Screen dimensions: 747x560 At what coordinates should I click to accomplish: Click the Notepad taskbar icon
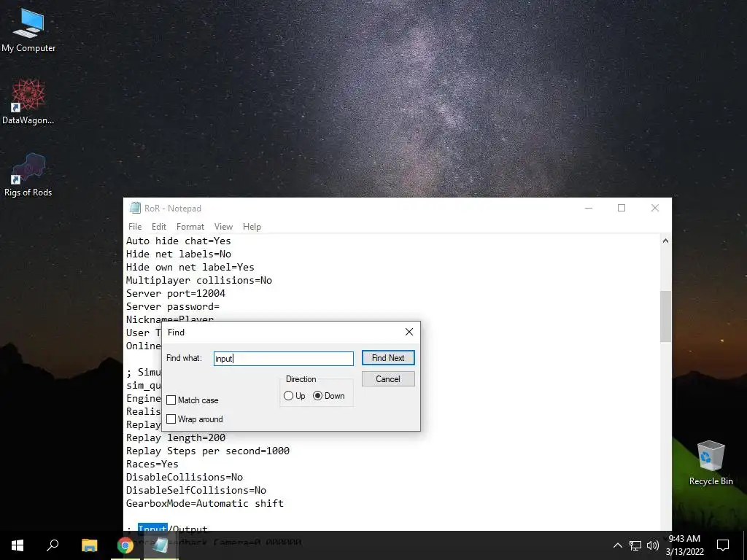pos(160,545)
